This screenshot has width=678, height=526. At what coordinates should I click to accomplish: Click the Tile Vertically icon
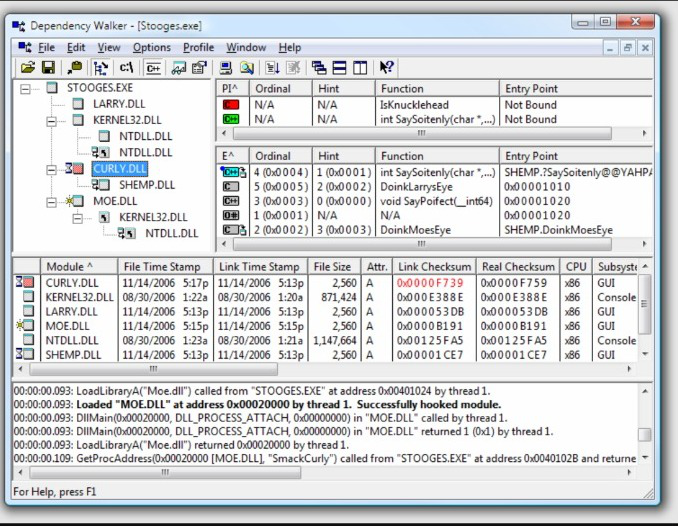coord(360,67)
